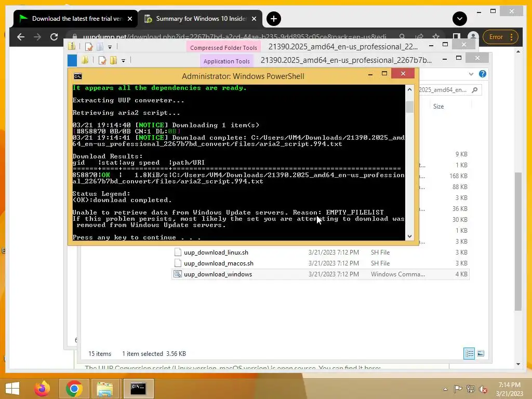Open network status tray icon

pyautogui.click(x=470, y=389)
